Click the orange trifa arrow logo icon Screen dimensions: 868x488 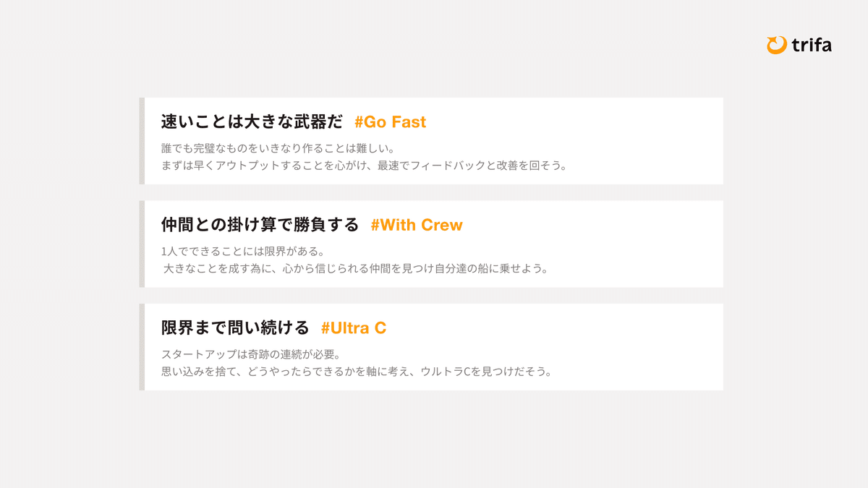(x=776, y=45)
